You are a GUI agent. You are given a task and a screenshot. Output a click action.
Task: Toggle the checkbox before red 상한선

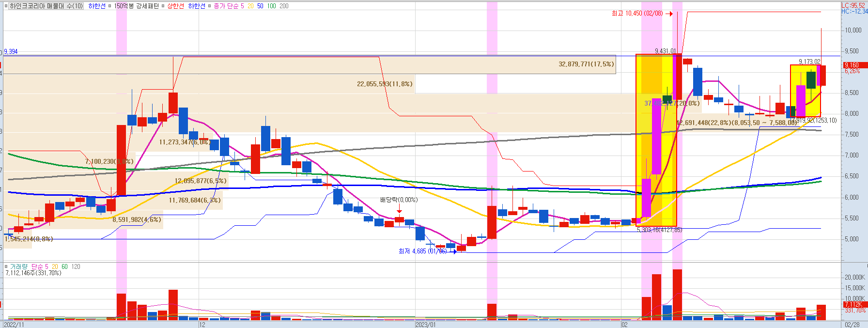(163, 6)
